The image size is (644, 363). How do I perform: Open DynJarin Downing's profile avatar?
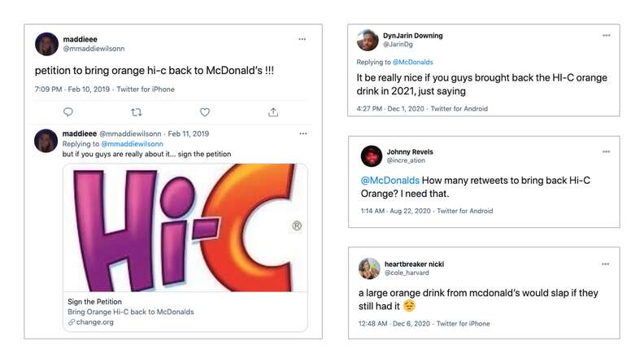[368, 40]
